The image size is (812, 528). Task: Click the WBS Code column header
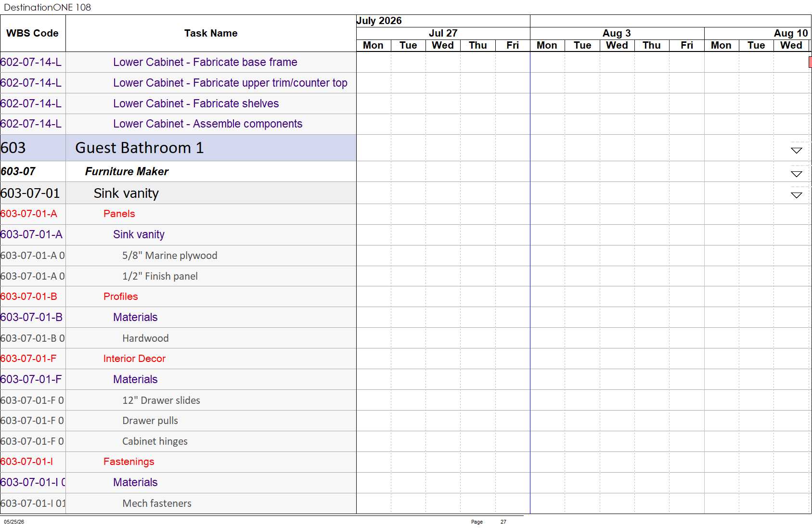pyautogui.click(x=33, y=33)
